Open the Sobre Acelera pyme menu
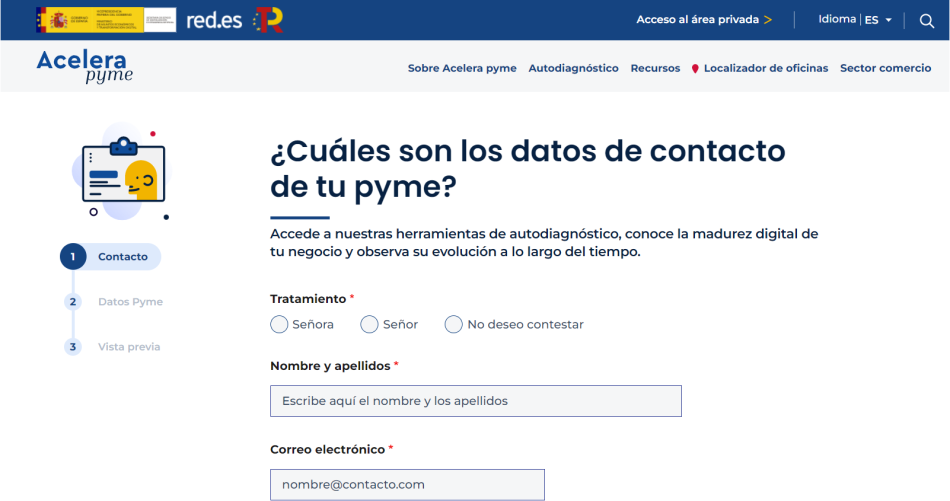The width and height of the screenshot is (950, 501). 462,68
